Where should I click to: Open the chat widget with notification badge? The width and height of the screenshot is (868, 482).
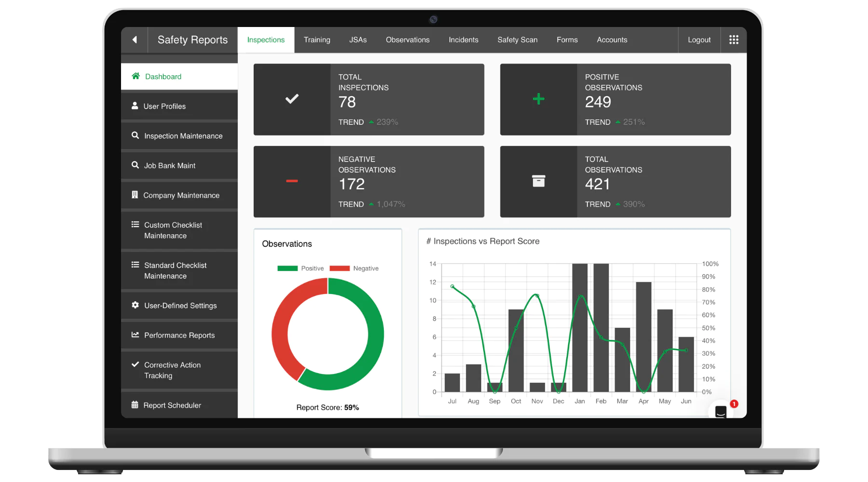click(x=721, y=411)
